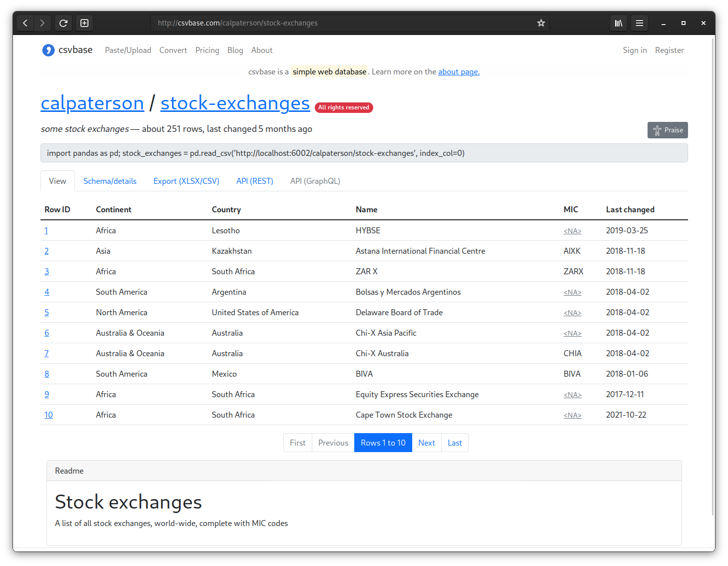728x566 pixels.
Task: Jump to the Last page of rows
Action: click(x=454, y=443)
